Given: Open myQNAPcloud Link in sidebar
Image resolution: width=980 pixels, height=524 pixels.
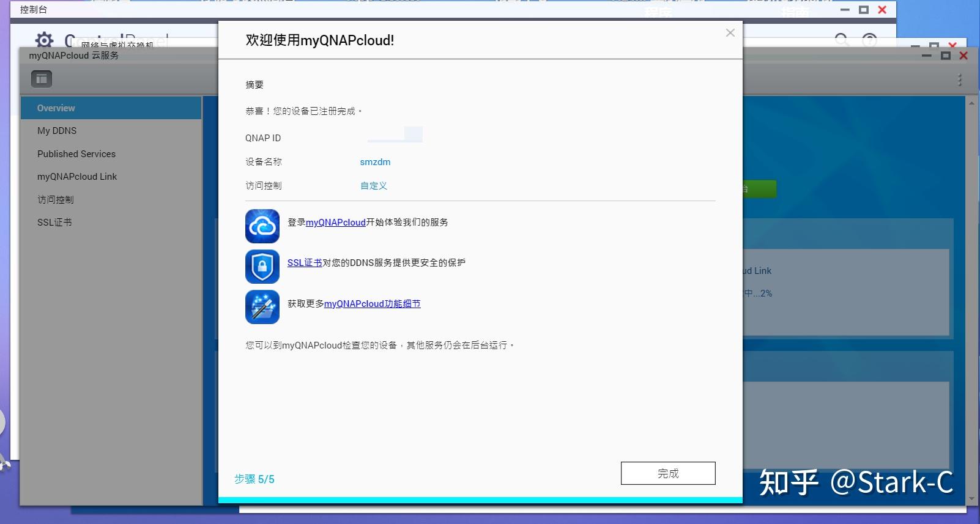Looking at the screenshot, I should coord(77,177).
